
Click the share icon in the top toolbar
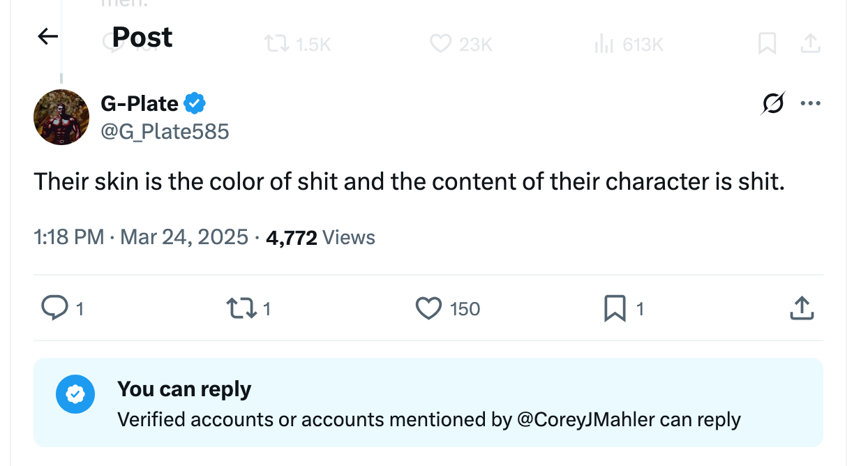coord(810,44)
